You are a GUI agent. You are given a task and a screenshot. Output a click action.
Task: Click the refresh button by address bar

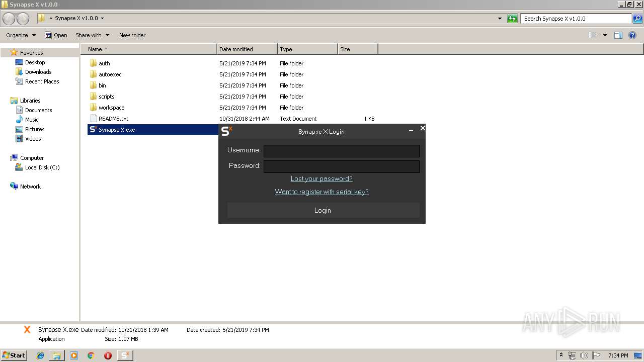[512, 19]
